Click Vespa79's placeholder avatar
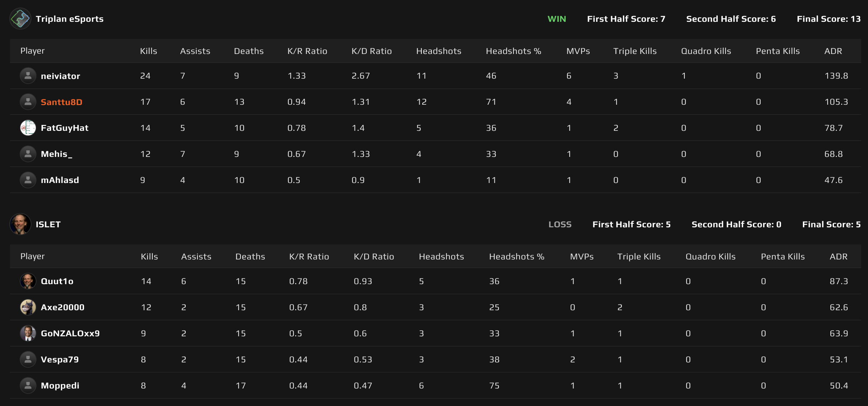This screenshot has height=406, width=868. 28,359
